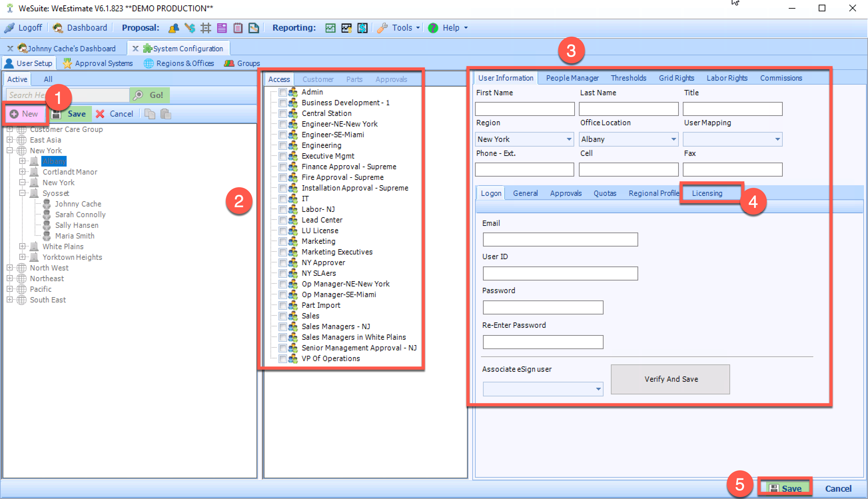Click the paste icon in user toolbar

[166, 114]
